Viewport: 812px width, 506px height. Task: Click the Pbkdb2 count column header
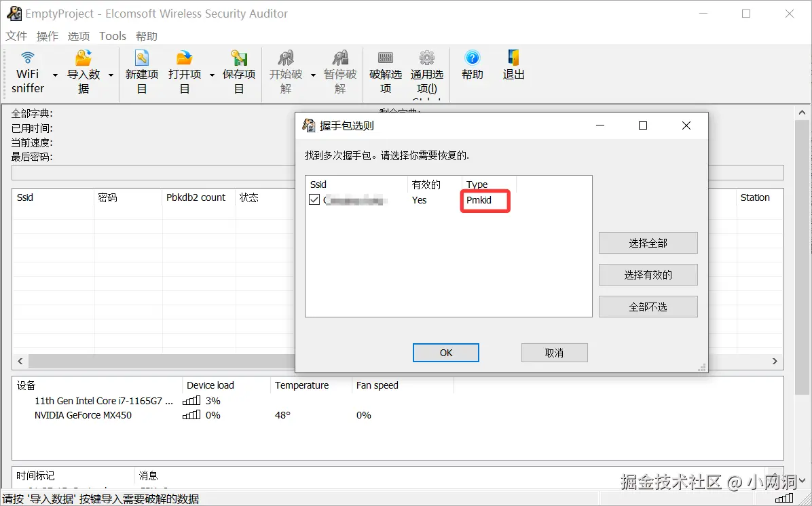click(198, 197)
